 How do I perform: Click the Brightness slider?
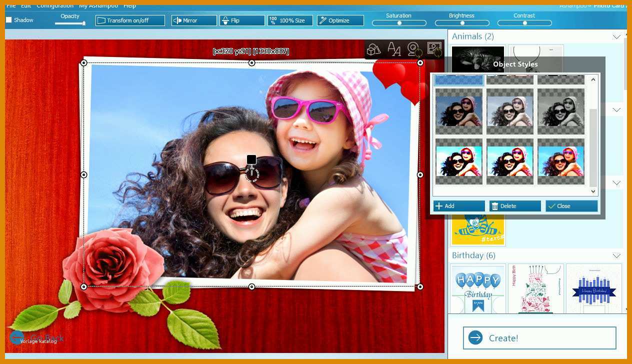(x=462, y=23)
